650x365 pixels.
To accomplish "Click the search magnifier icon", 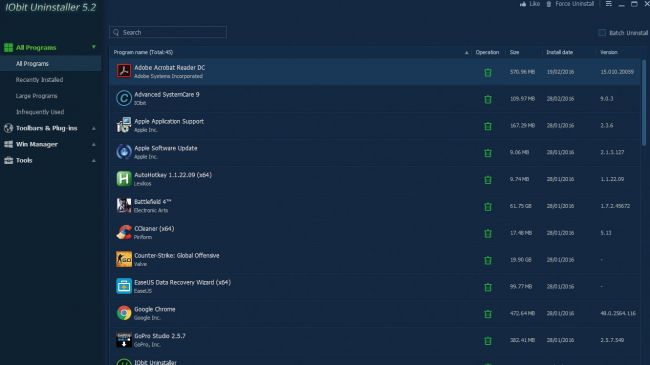I will (116, 32).
